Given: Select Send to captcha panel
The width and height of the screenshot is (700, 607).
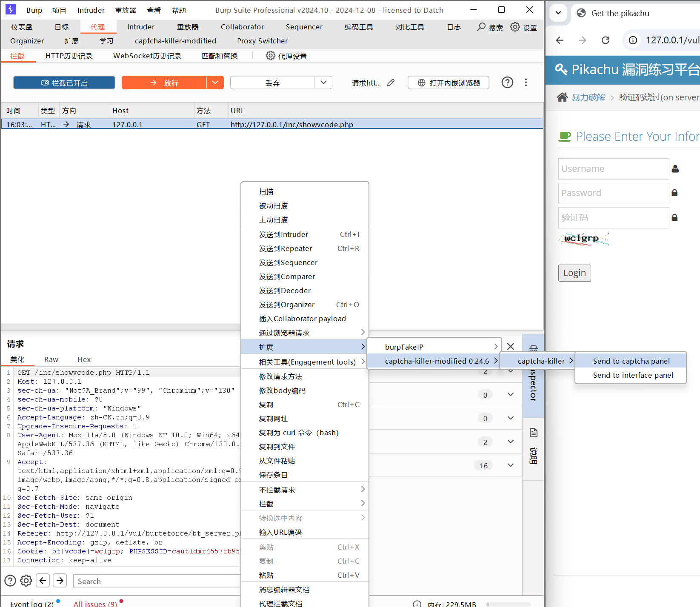Looking at the screenshot, I should coord(631,361).
